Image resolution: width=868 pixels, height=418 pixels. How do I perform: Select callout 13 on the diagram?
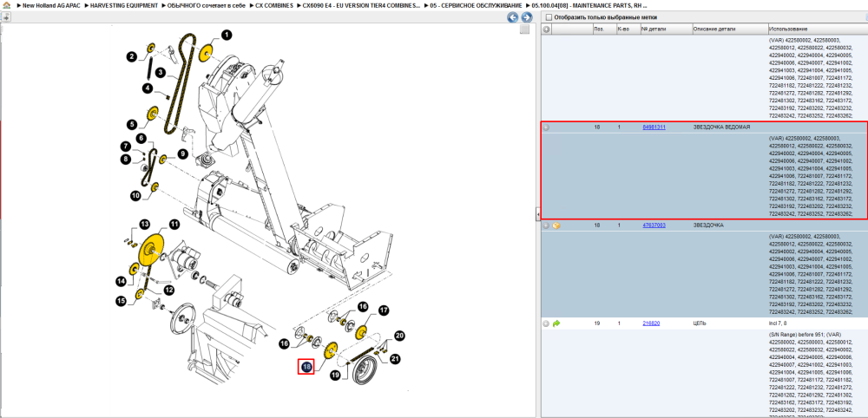tap(144, 224)
